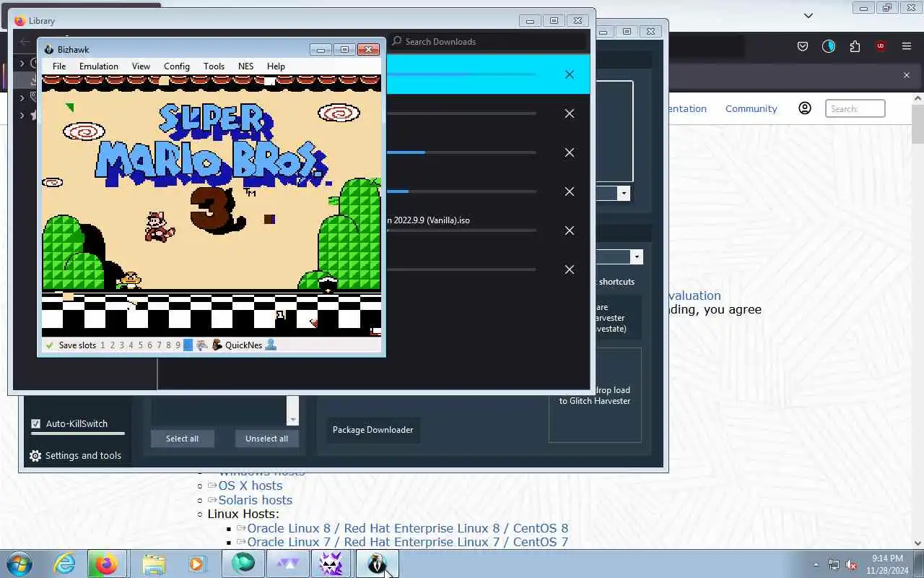Click the uBlock Origin toolbar icon
The height and width of the screenshot is (578, 924).
(881, 46)
